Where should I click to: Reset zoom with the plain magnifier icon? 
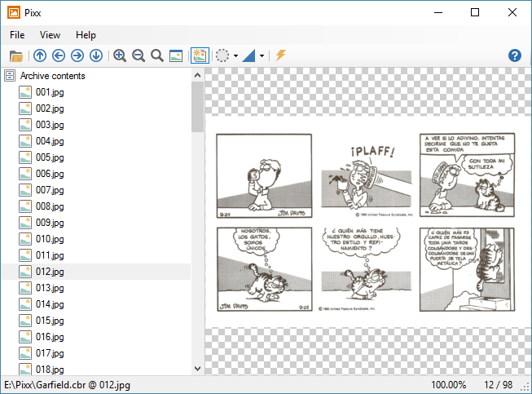pos(157,55)
